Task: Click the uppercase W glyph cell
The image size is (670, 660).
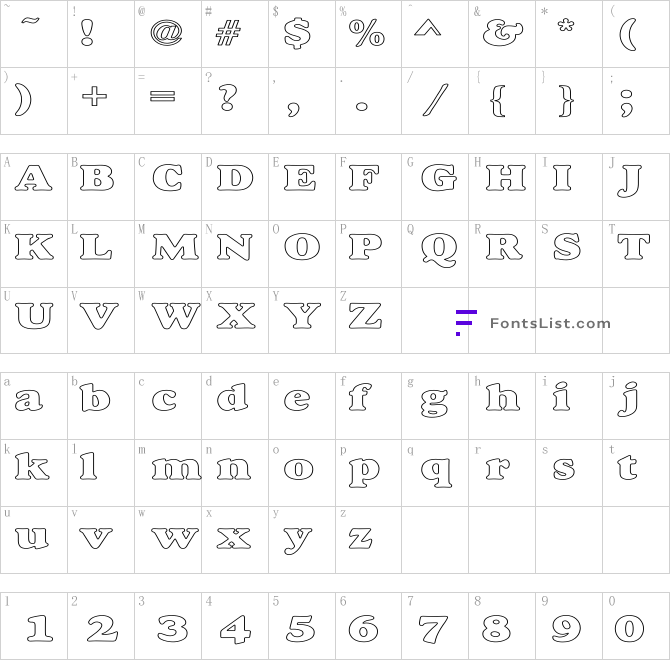Action: pos(168,320)
